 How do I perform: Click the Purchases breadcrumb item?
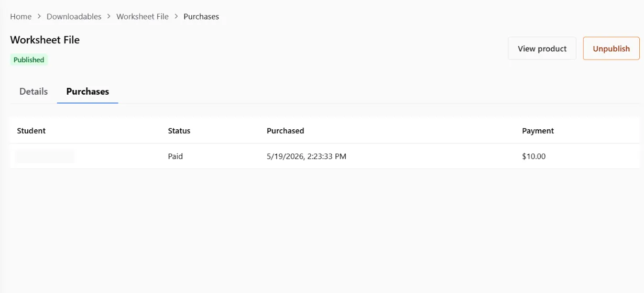tap(201, 17)
